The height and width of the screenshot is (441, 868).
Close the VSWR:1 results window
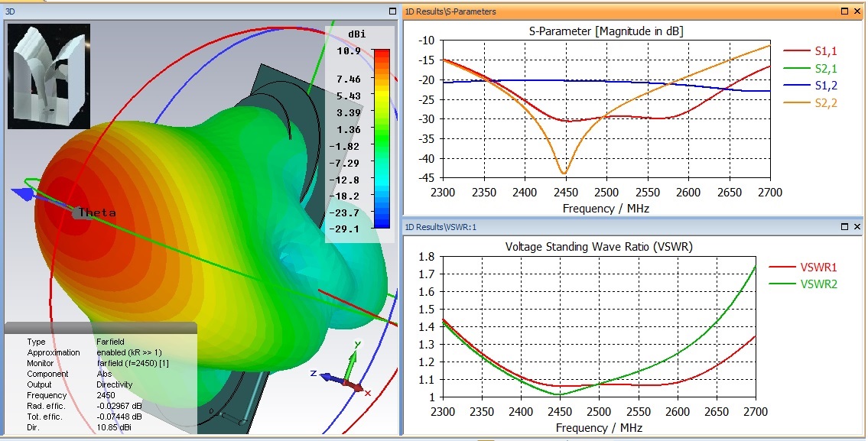tap(857, 227)
